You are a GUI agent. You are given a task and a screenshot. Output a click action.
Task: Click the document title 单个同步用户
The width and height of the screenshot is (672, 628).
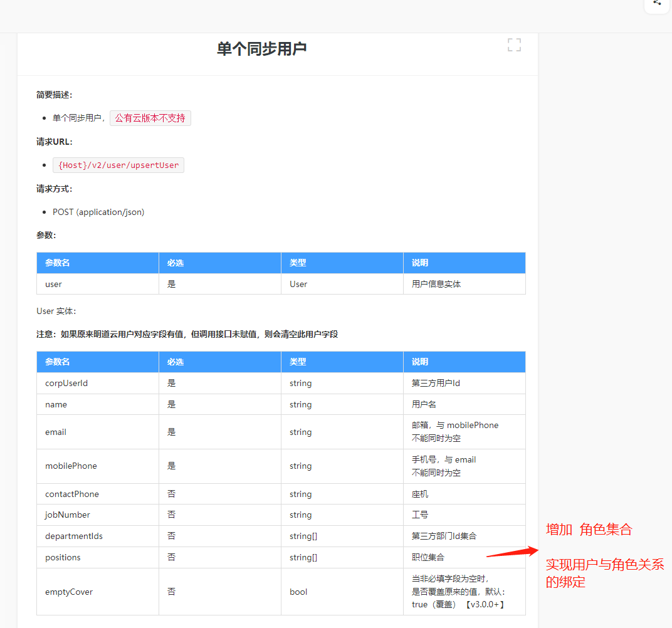pos(261,48)
